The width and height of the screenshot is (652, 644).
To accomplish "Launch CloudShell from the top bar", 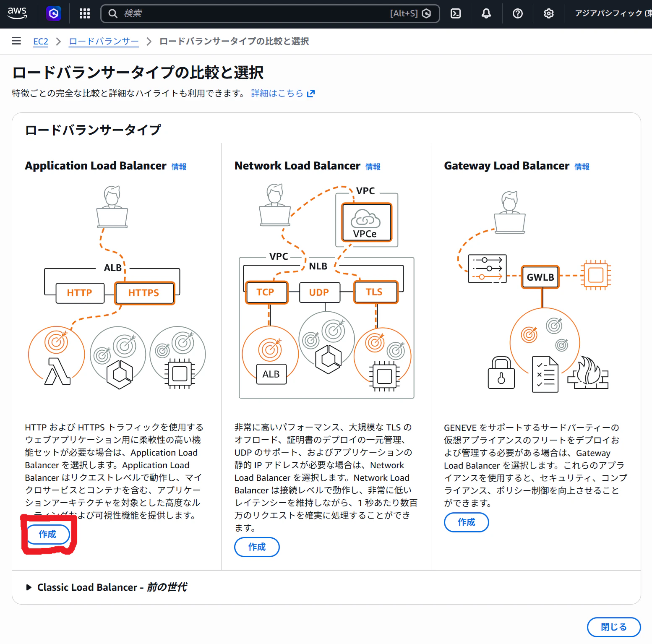I will point(456,14).
